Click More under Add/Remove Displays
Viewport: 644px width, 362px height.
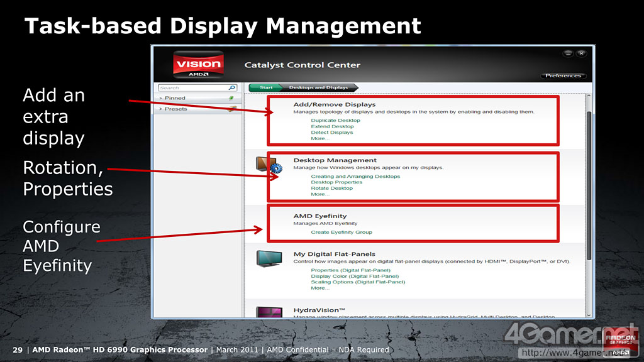[320, 139]
